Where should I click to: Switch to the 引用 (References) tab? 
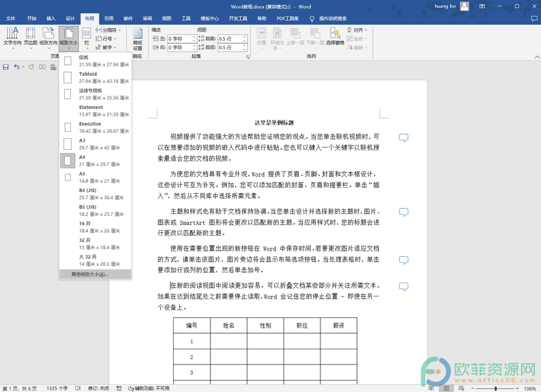point(109,19)
